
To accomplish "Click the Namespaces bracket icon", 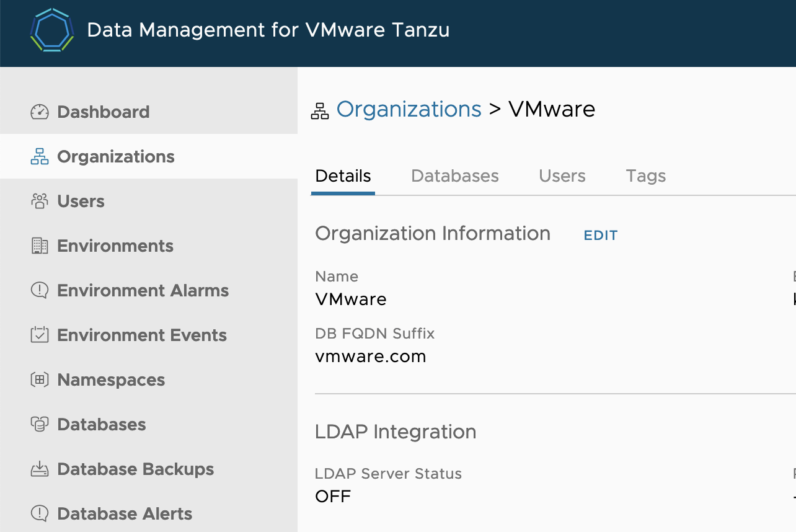I will tap(40, 380).
